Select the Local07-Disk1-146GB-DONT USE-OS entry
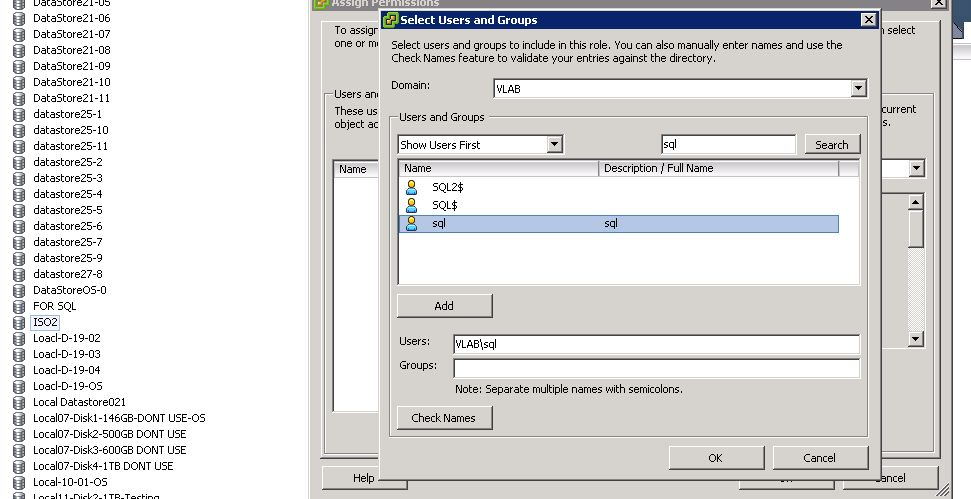 click(x=119, y=419)
